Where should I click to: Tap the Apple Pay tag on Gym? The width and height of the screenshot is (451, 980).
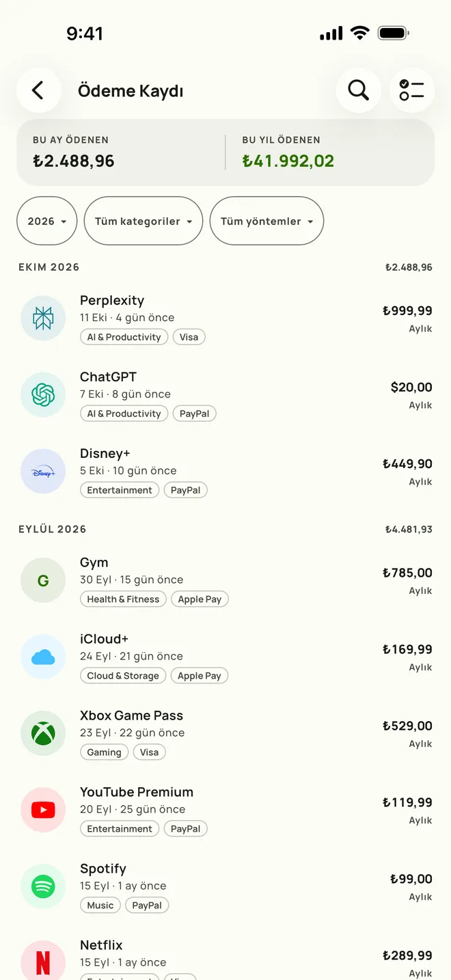(x=200, y=599)
